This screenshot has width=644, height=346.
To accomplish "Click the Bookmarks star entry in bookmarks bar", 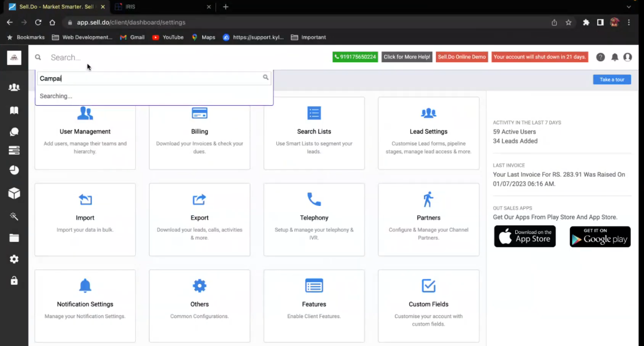I will coord(26,38).
